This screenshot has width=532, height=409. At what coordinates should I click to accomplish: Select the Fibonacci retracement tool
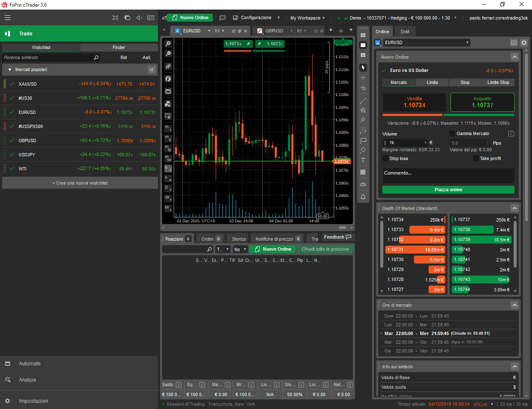pos(363,130)
